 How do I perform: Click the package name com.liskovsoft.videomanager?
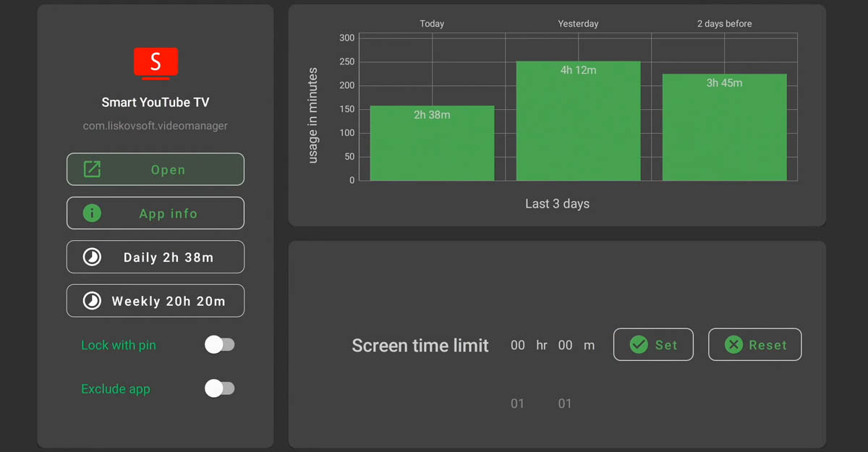click(x=156, y=126)
